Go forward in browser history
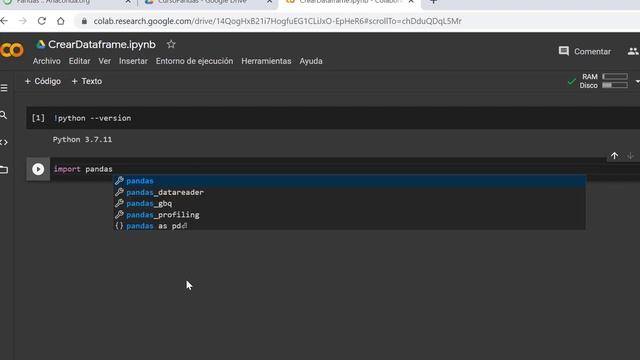 click(23, 21)
